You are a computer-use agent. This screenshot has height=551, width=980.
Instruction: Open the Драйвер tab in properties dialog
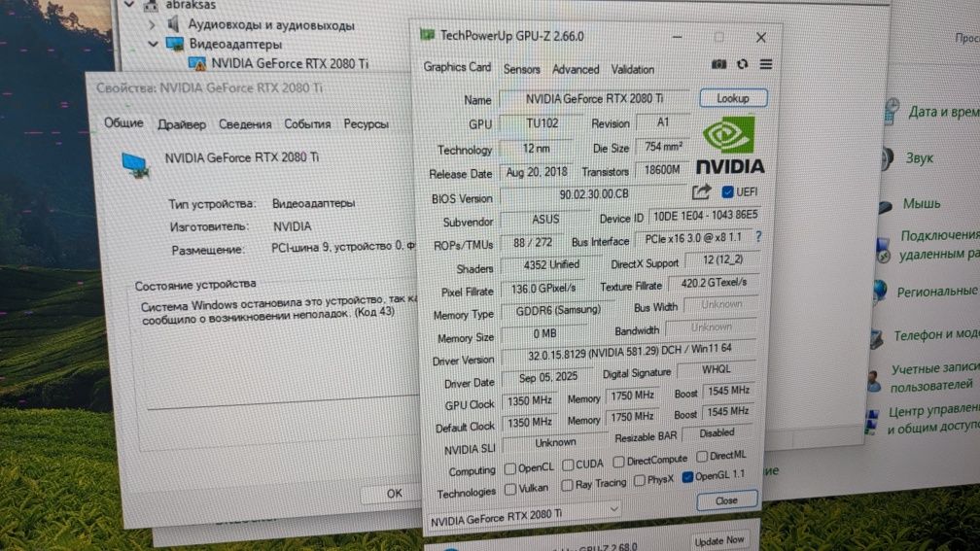point(181,124)
